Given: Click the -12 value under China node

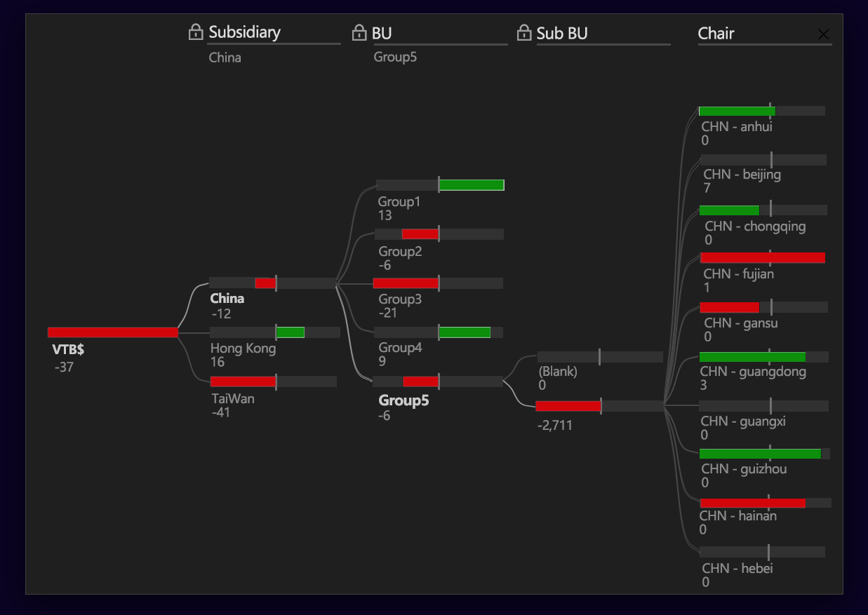Looking at the screenshot, I should 221,313.
